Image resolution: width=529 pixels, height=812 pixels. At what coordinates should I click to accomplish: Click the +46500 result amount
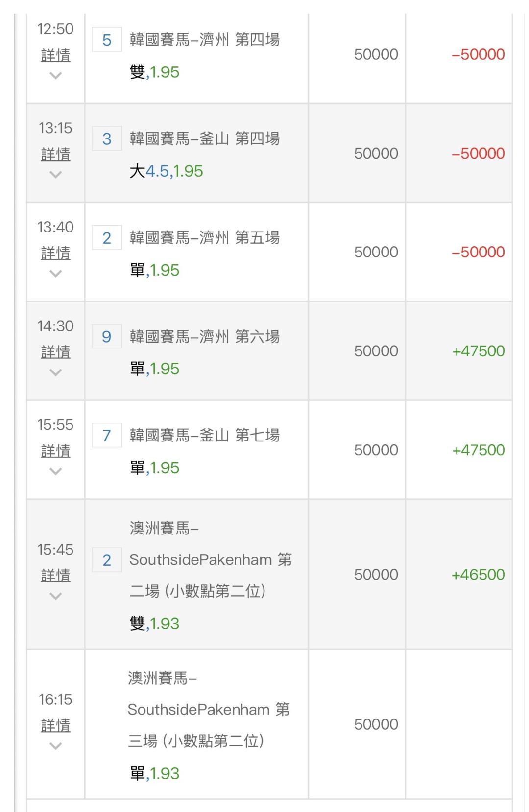pyautogui.click(x=478, y=575)
